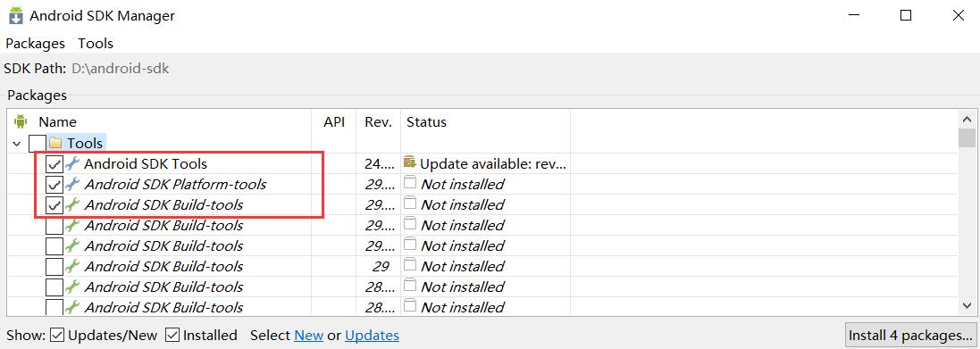Click the package list scroll down arrow
The image size is (980, 349).
point(967,305)
